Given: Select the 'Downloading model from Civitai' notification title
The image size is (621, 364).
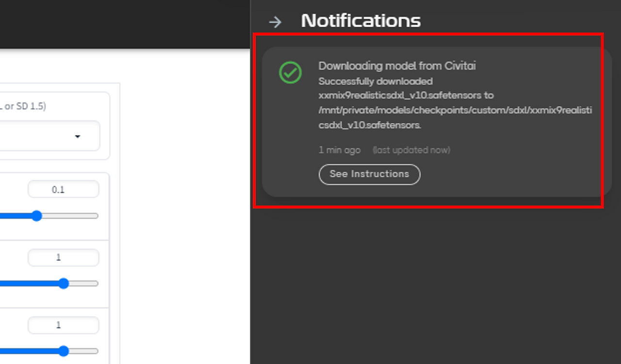Looking at the screenshot, I should (397, 66).
